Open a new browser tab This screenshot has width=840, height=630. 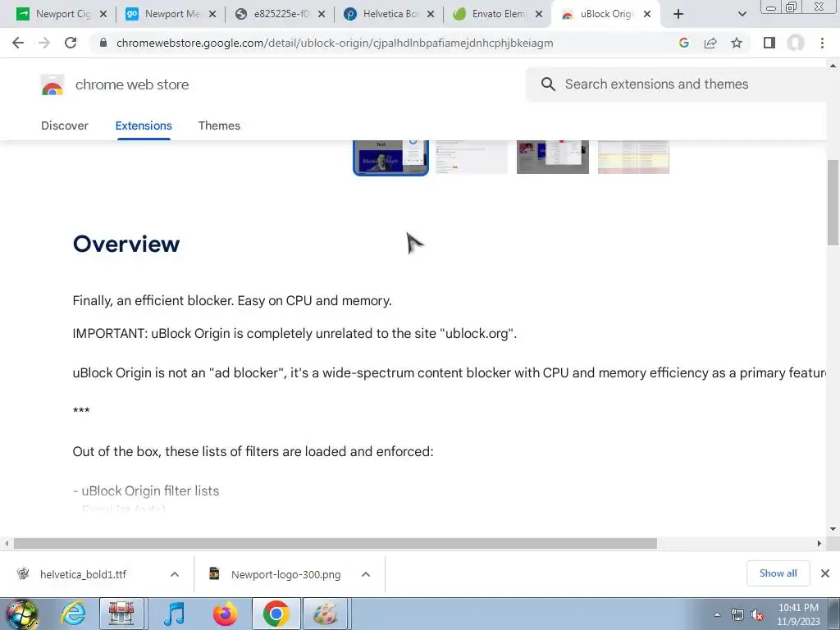[678, 14]
